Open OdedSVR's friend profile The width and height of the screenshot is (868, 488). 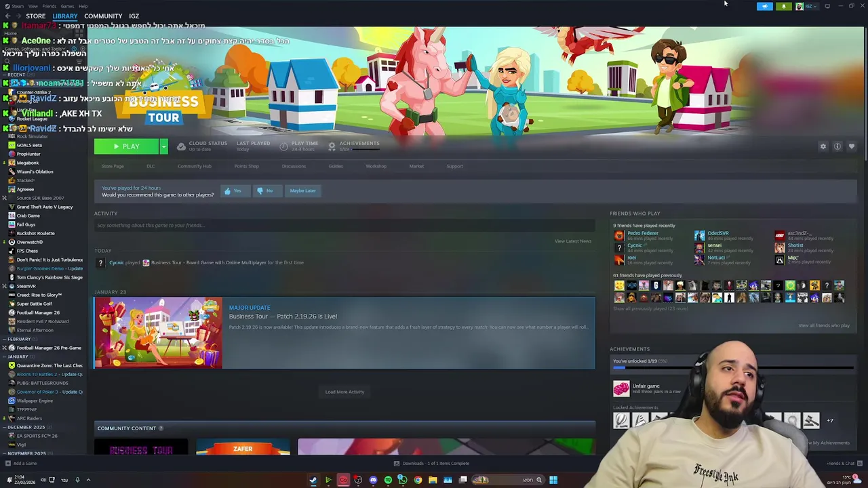point(718,233)
